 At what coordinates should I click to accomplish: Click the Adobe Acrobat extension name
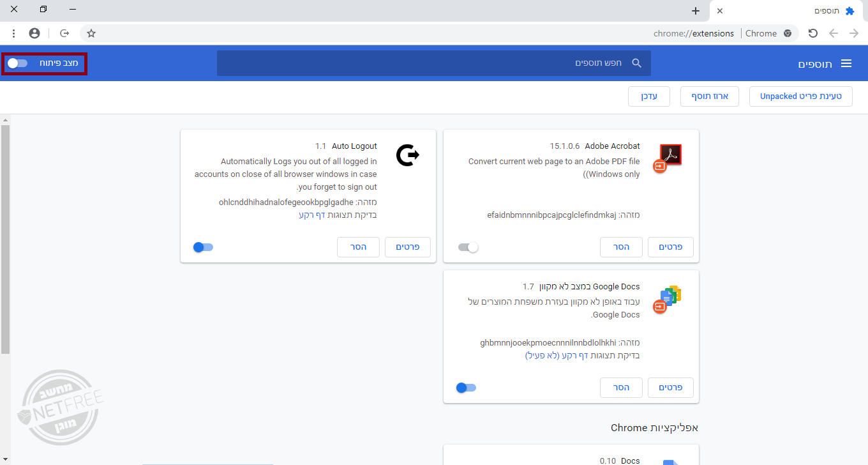tap(612, 146)
